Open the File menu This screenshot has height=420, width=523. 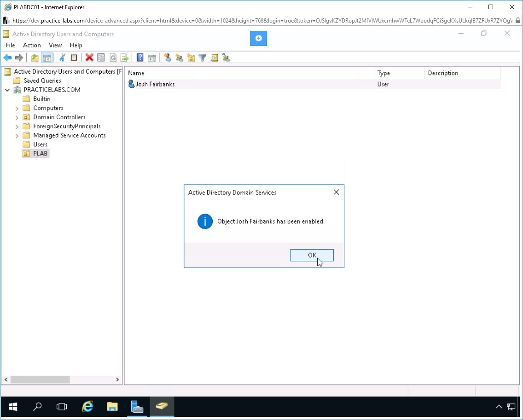coord(10,45)
